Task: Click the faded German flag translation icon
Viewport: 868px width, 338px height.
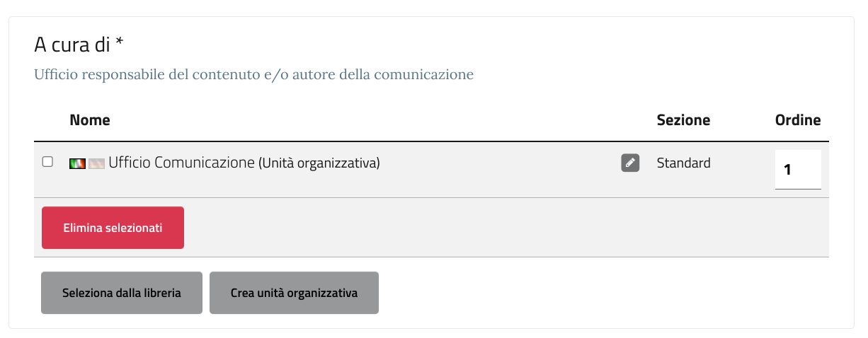Action: [96, 163]
